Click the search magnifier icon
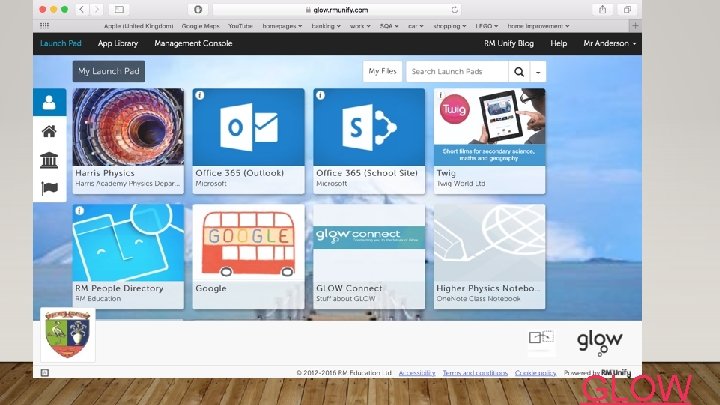720x405 pixels. tap(519, 72)
